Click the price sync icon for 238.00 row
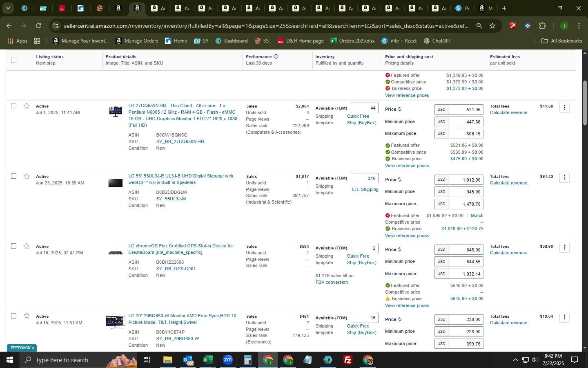 pos(399,319)
